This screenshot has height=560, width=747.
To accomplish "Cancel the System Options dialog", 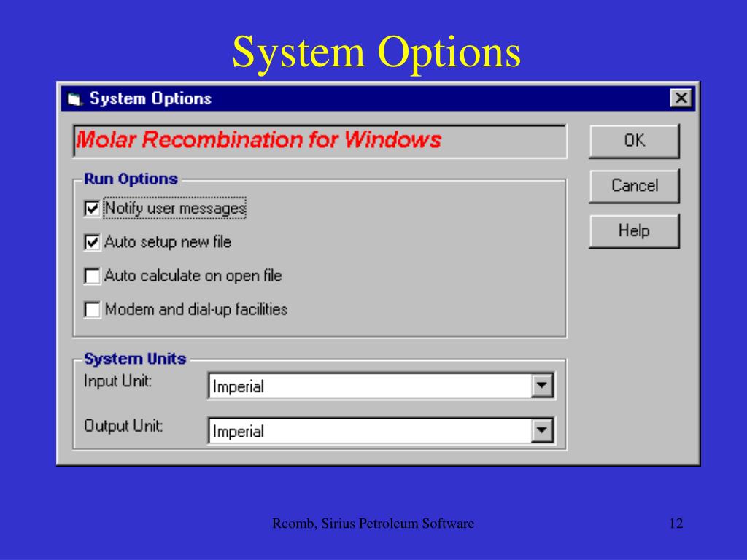I will [x=634, y=186].
